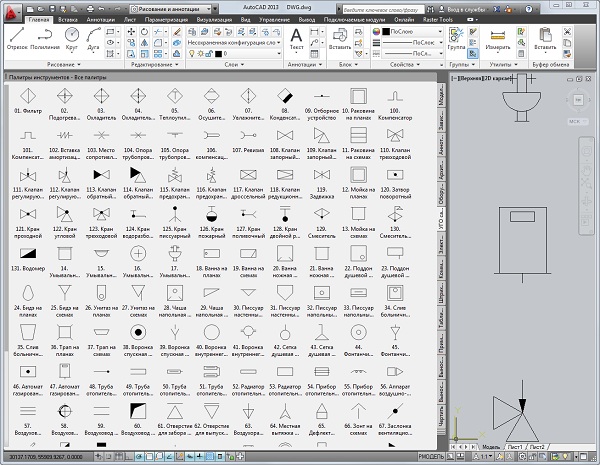
Task: Click the Измерить (Measure) utility icon
Action: tap(497, 38)
